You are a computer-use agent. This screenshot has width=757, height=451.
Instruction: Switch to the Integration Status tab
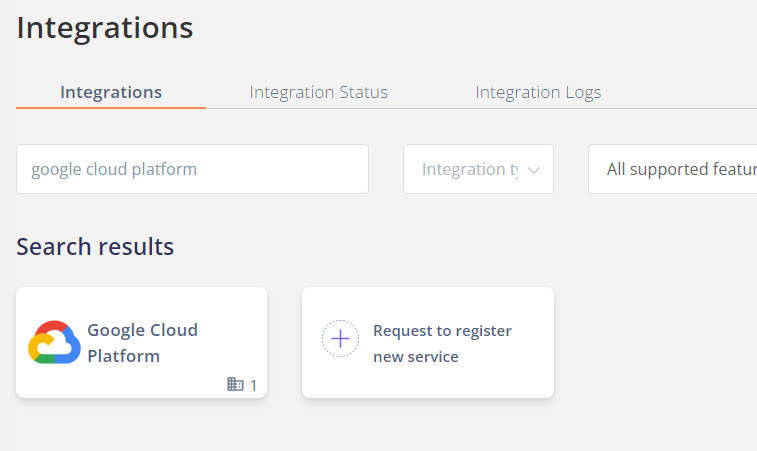pos(318,92)
